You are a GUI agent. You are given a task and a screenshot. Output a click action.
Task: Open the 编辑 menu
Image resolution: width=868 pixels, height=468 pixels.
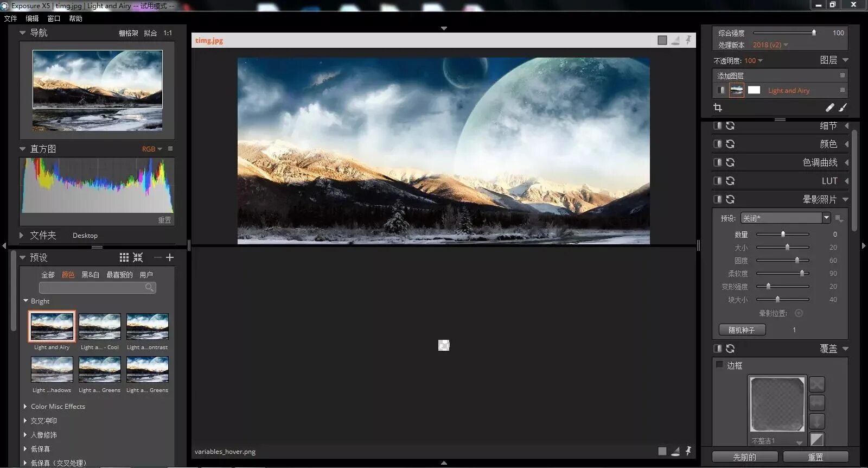[x=33, y=18]
